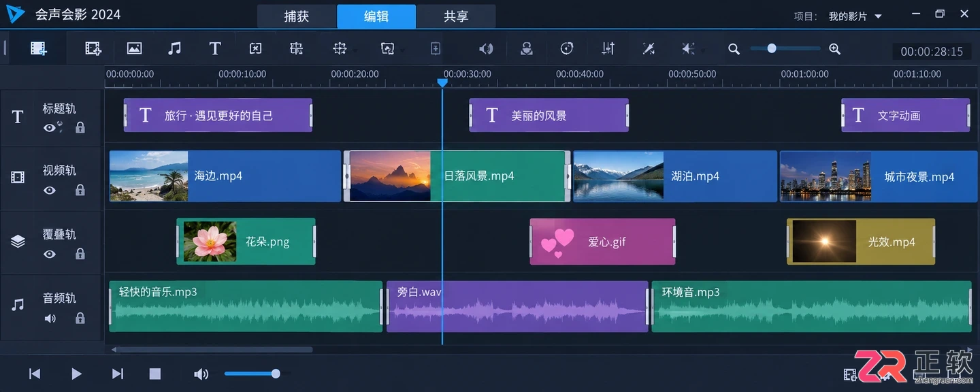Click the screen capture frame icon in toolbar
The image size is (980, 392).
[x=387, y=48]
